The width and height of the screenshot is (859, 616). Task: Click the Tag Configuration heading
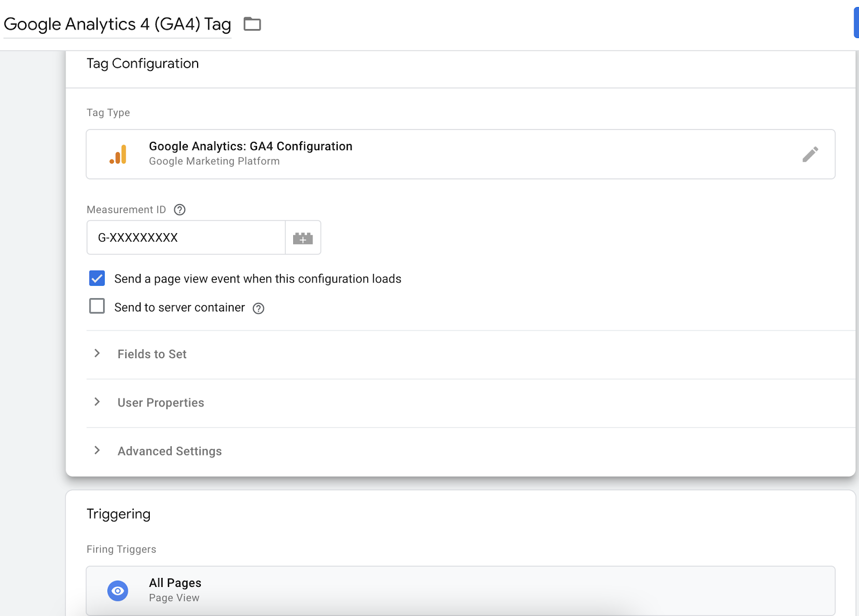(x=143, y=63)
